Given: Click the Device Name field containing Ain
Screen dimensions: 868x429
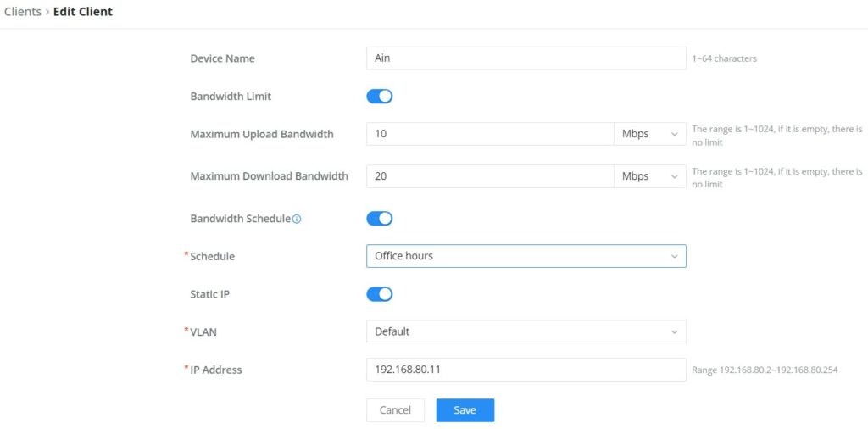Looking at the screenshot, I should tap(526, 58).
